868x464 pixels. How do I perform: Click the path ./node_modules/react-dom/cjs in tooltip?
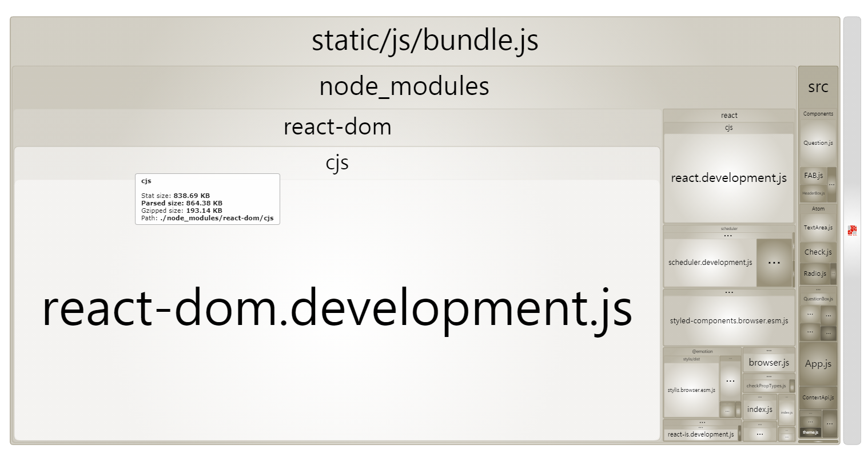click(217, 218)
